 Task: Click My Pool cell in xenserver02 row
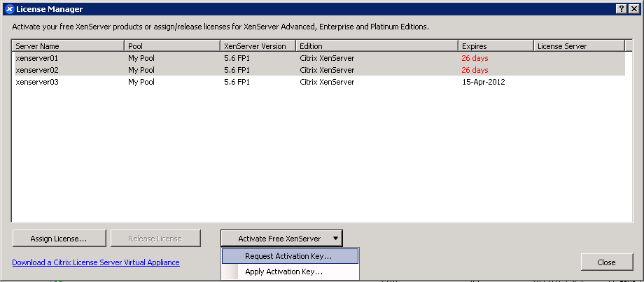141,70
